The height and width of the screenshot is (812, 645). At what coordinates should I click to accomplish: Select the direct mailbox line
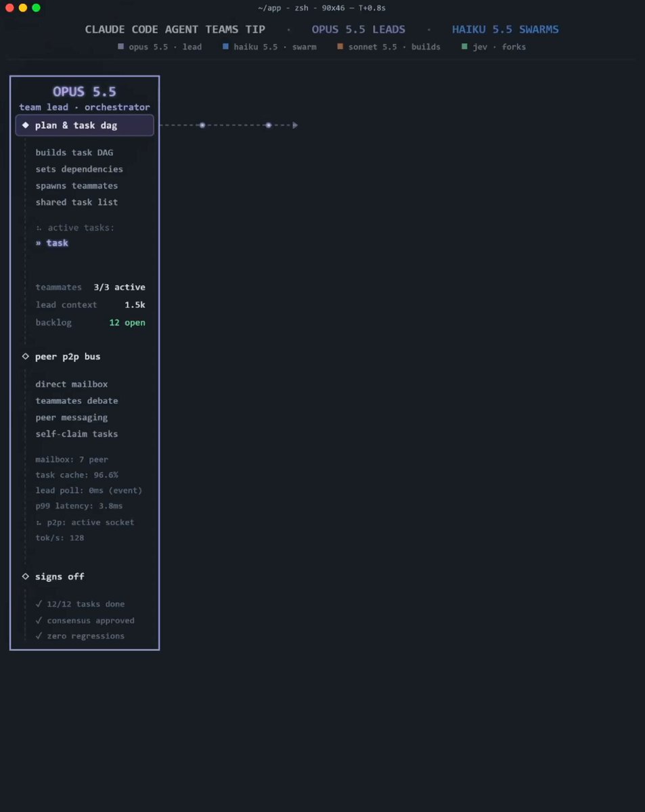click(x=72, y=384)
